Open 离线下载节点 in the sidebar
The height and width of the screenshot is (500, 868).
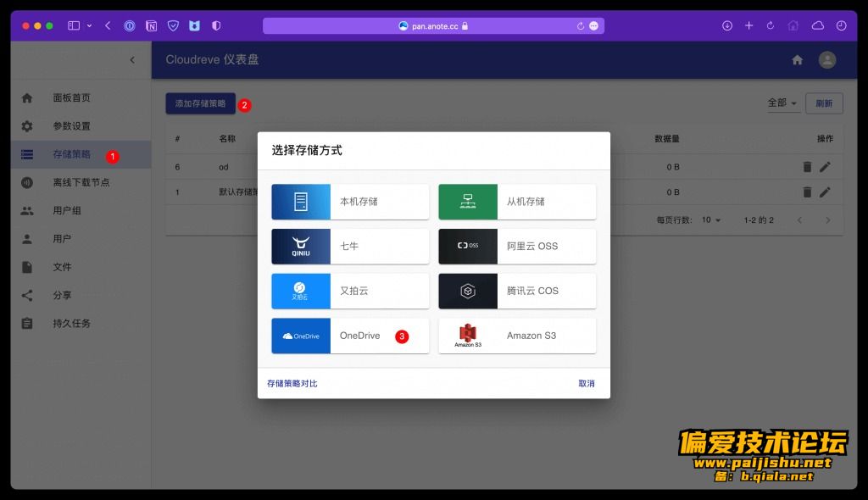pyautogui.click(x=81, y=183)
